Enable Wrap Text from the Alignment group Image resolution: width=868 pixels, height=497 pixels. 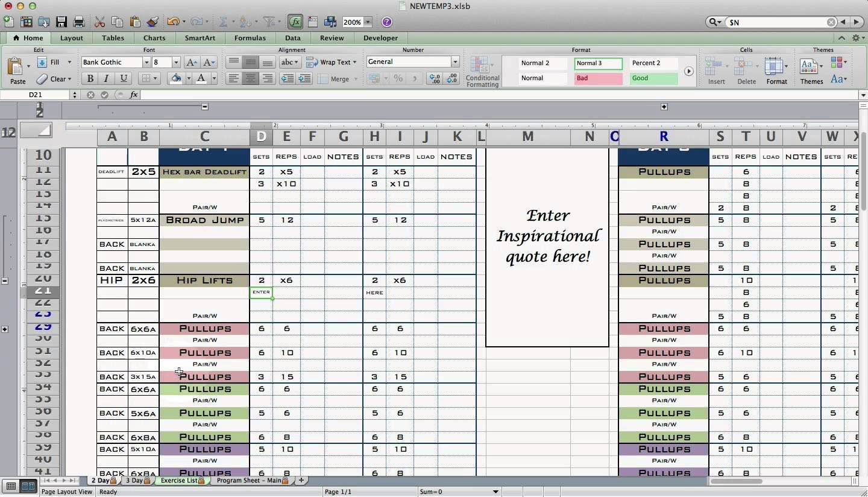tap(332, 62)
